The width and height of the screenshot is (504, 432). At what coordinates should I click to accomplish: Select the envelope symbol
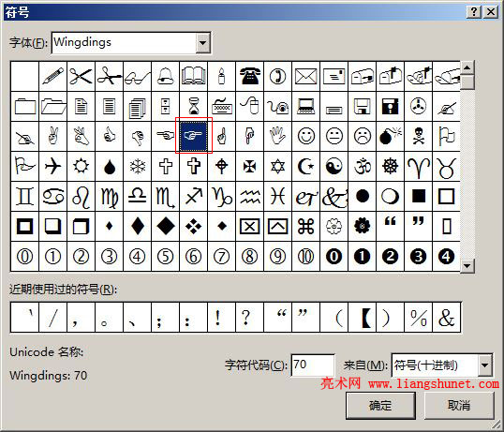(306, 77)
